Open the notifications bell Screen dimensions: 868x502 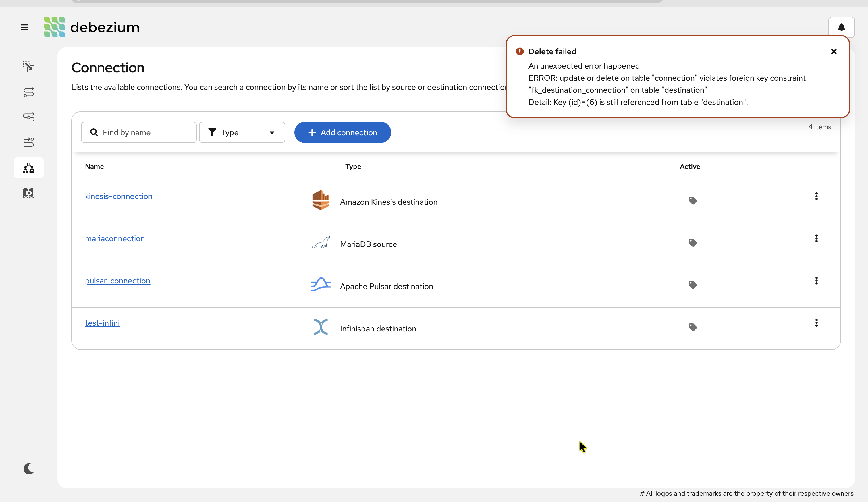841,27
